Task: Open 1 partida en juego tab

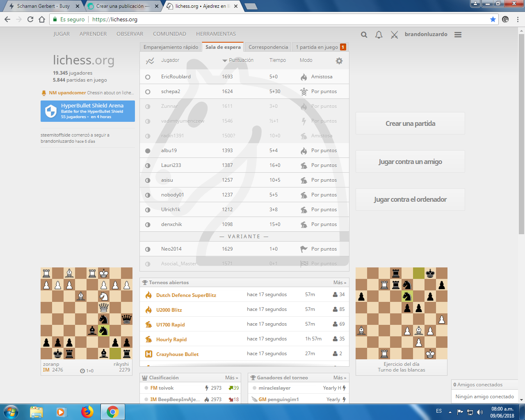Action: (321, 47)
